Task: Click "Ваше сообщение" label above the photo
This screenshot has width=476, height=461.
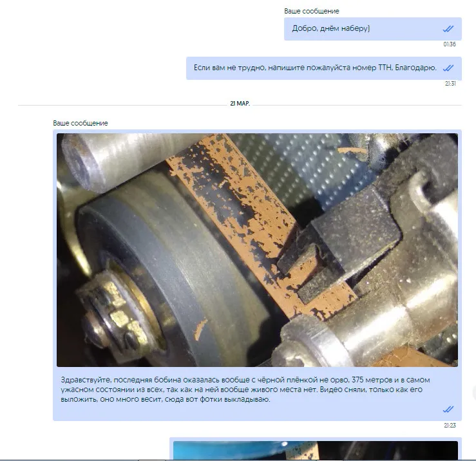Action: pyautogui.click(x=81, y=123)
